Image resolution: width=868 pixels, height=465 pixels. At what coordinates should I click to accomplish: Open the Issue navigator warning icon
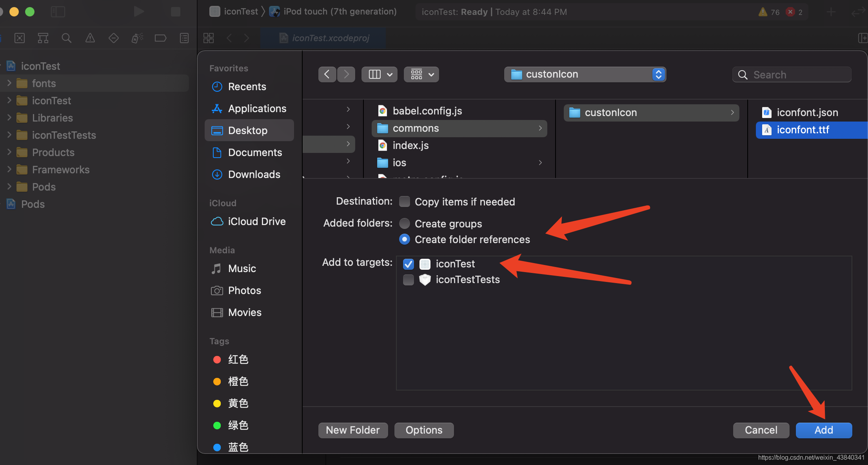pos(90,38)
